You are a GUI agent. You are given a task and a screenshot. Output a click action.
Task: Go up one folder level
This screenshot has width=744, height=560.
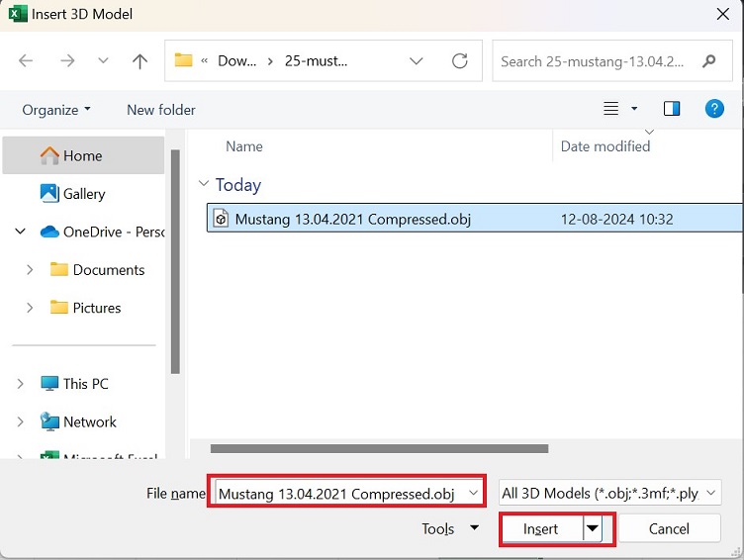pos(139,60)
